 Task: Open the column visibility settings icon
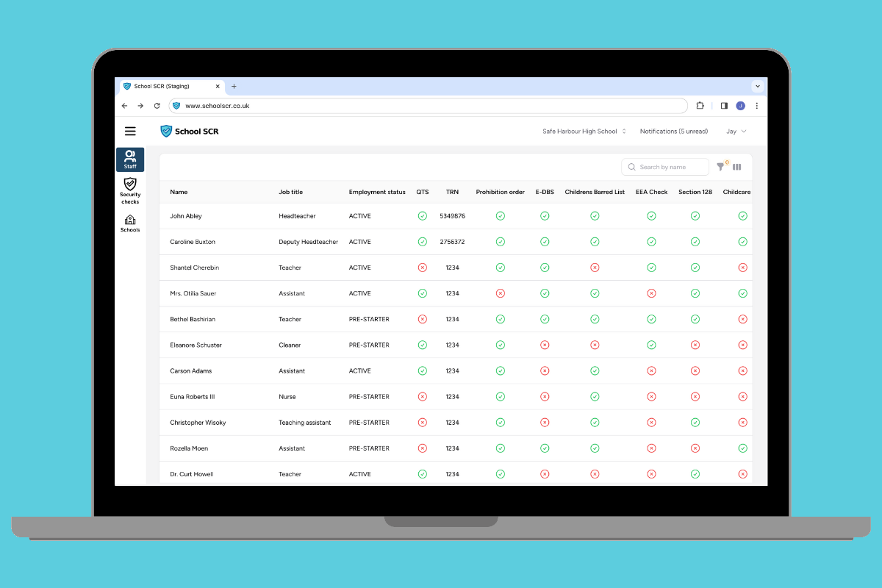pos(736,167)
